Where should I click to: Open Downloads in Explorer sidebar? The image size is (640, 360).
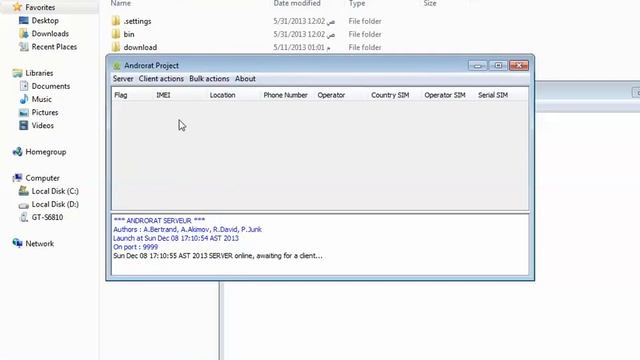[50, 33]
